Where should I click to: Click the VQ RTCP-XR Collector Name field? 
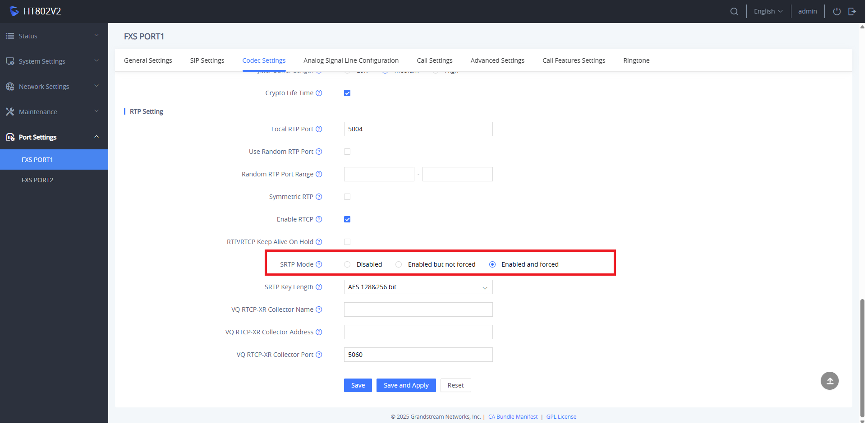[x=418, y=310]
